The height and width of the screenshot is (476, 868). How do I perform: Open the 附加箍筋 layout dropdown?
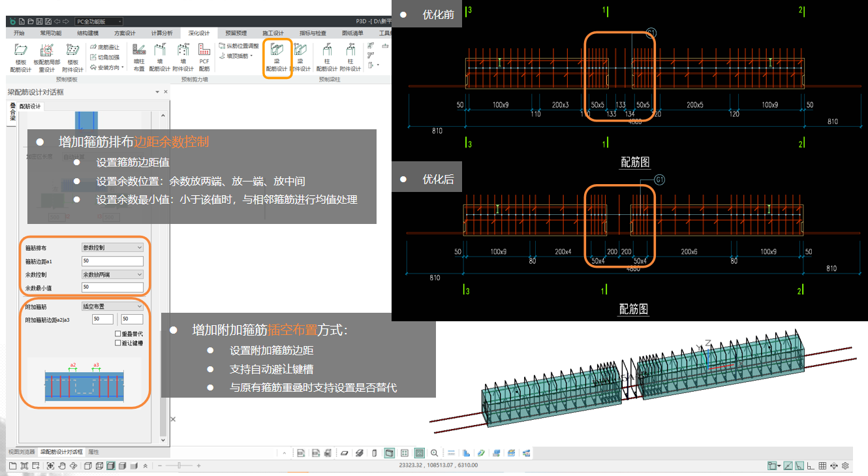pyautogui.click(x=112, y=306)
